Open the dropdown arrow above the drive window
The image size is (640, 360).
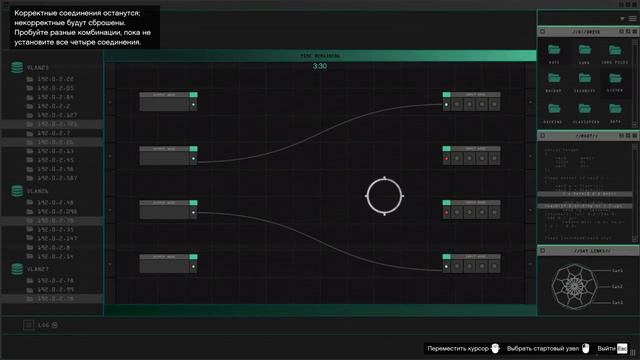[x=622, y=18]
